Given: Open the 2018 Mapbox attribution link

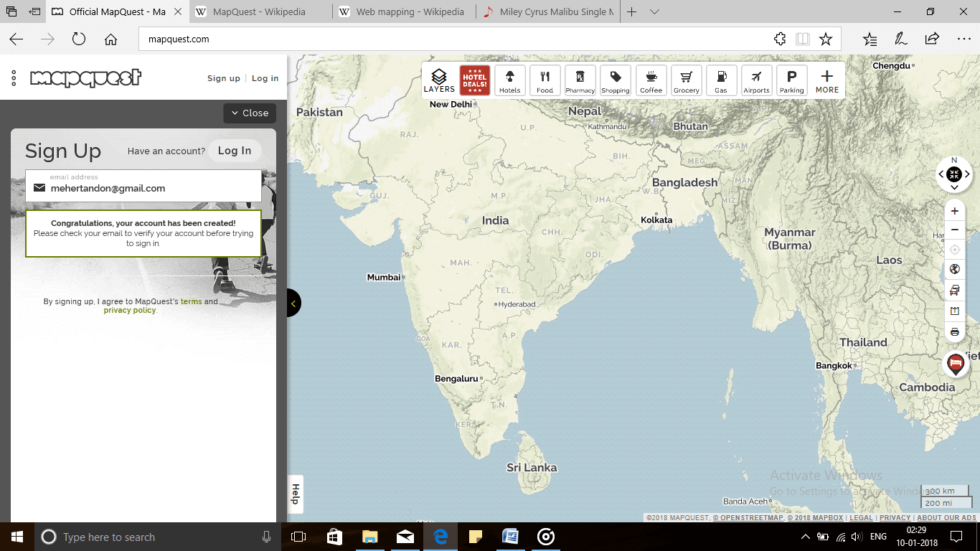Looking at the screenshot, I should (815, 517).
